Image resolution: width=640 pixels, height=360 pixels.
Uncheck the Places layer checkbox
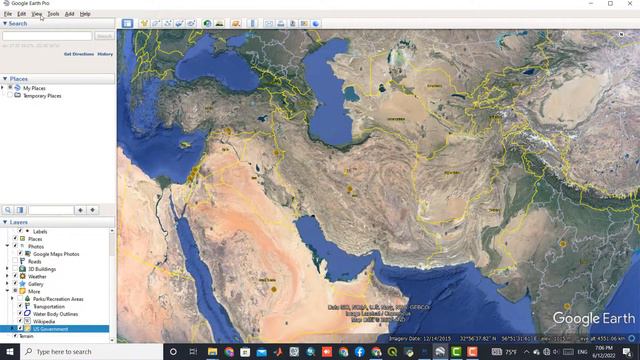click(15, 238)
